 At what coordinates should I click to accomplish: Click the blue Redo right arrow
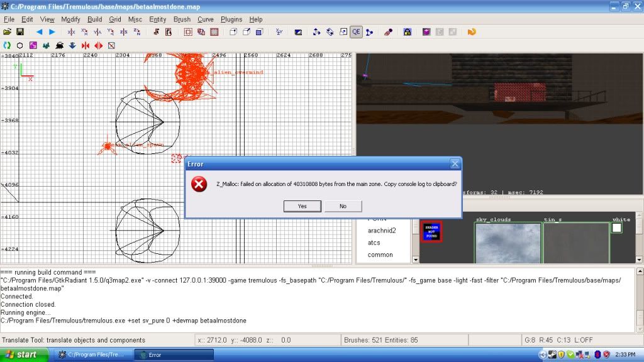(52, 32)
